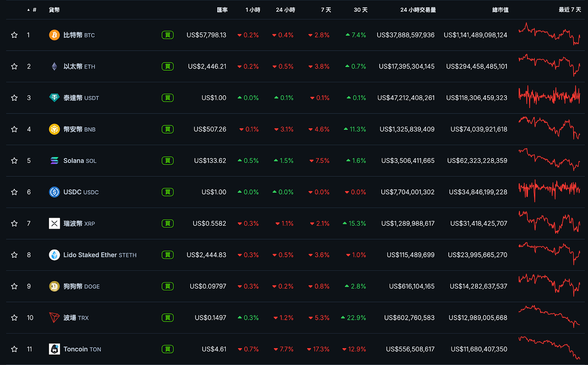Click the BNB coin logo

[x=54, y=129]
